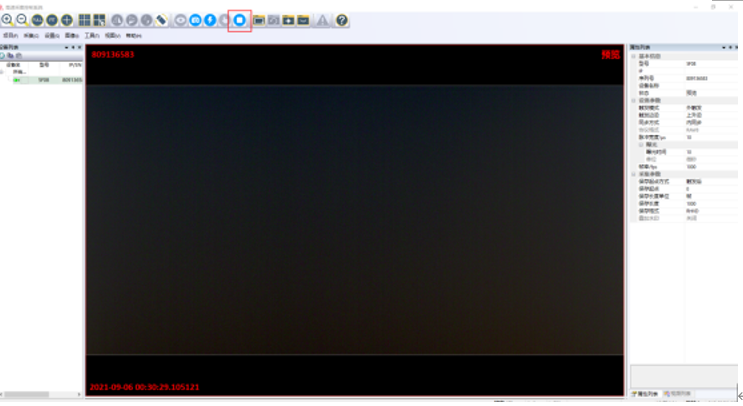Click the timestamp 2021-09-06 overlay text
The height and width of the screenshot is (406, 743).
click(x=145, y=387)
